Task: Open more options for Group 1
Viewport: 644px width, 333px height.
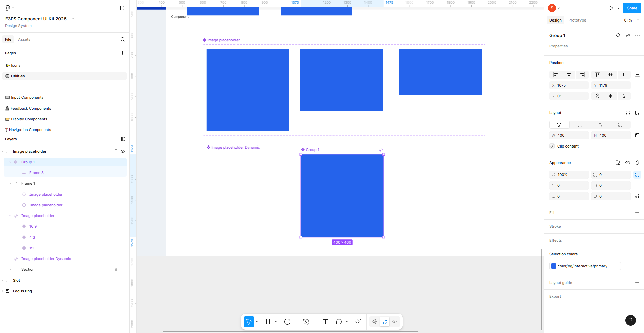Action: pos(637,35)
